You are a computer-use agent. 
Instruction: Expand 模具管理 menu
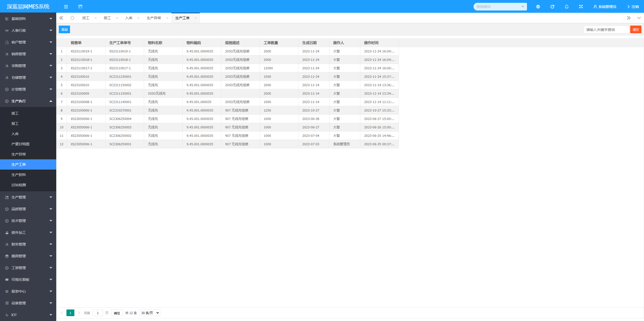28,256
